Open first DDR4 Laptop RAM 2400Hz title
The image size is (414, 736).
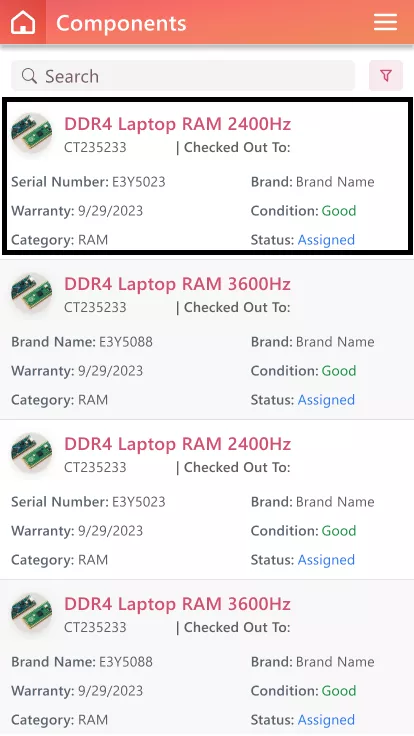click(x=177, y=124)
